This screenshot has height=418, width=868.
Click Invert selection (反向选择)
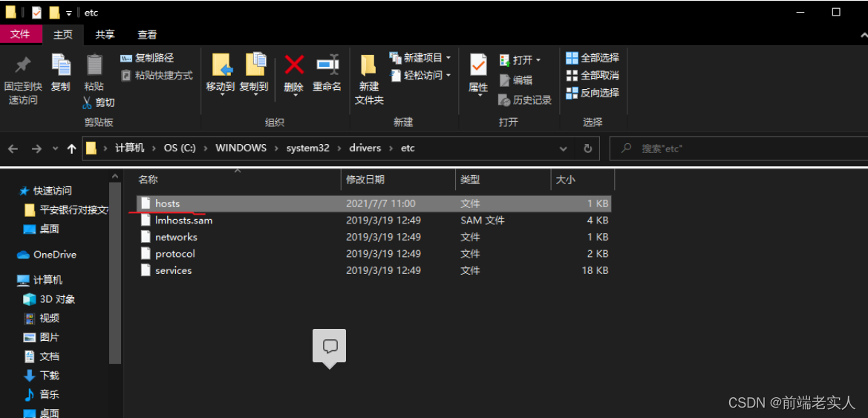click(x=593, y=93)
